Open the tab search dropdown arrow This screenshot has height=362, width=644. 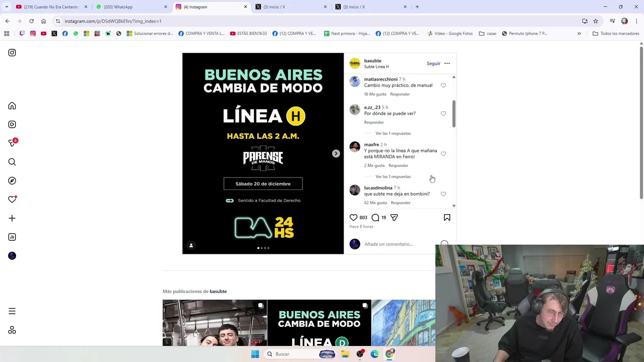coord(7,7)
